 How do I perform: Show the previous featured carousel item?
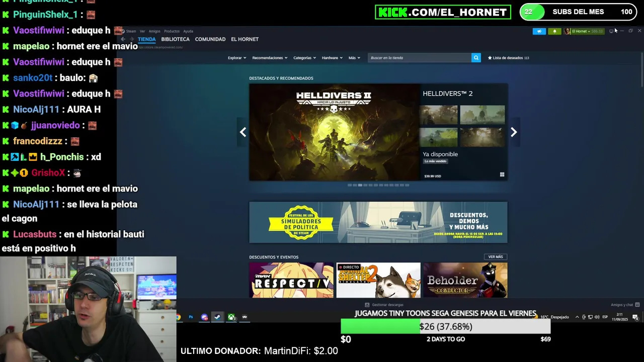[x=243, y=132]
